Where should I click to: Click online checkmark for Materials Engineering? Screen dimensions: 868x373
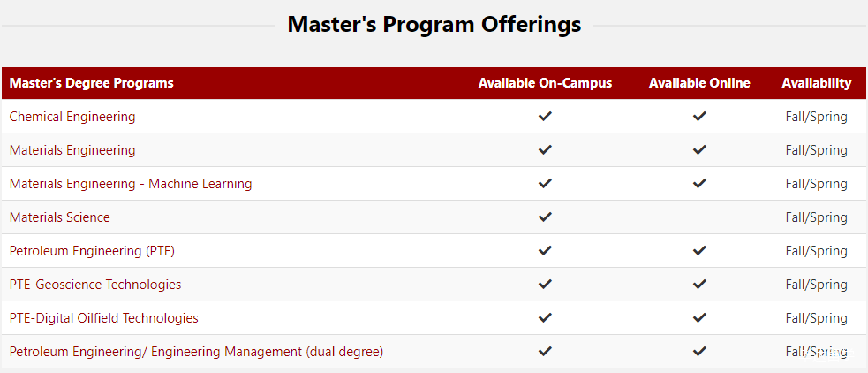pyautogui.click(x=699, y=149)
